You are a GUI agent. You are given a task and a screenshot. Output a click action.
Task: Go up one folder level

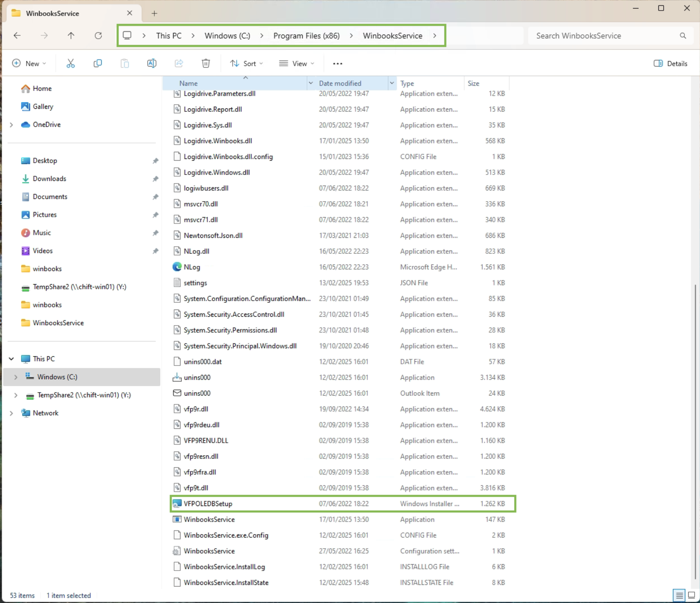click(71, 36)
